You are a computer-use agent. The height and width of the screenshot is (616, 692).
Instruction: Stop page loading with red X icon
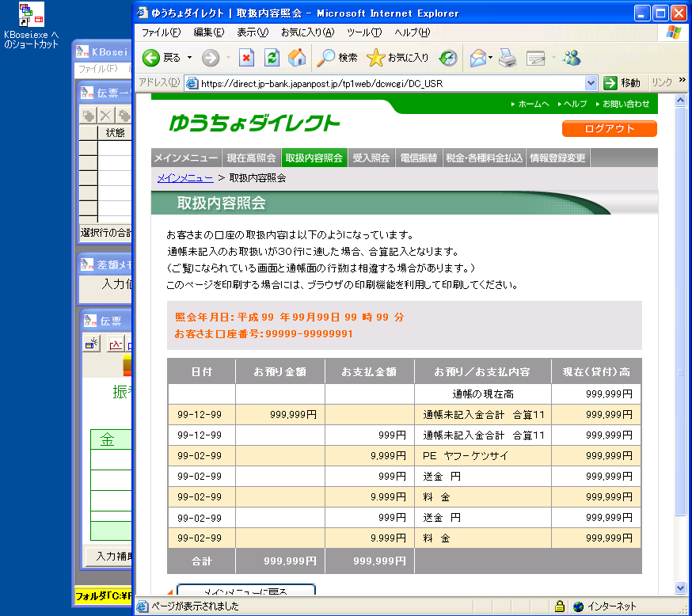pos(246,58)
